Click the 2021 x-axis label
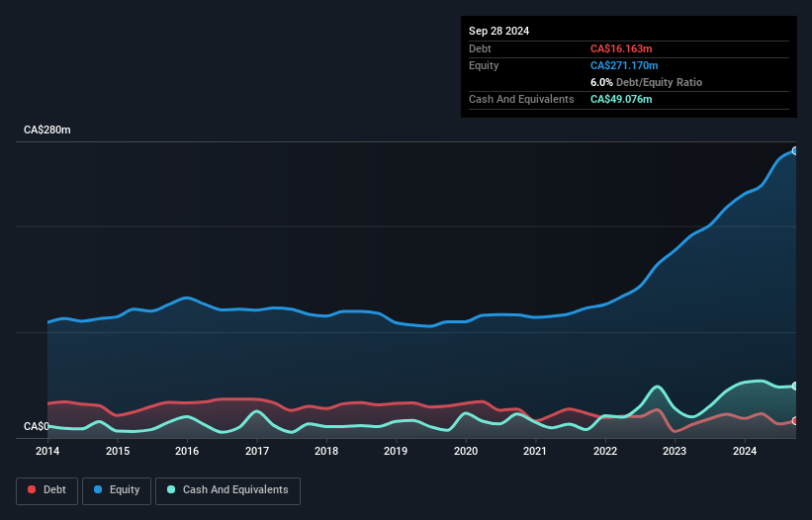The image size is (812, 520). [535, 451]
